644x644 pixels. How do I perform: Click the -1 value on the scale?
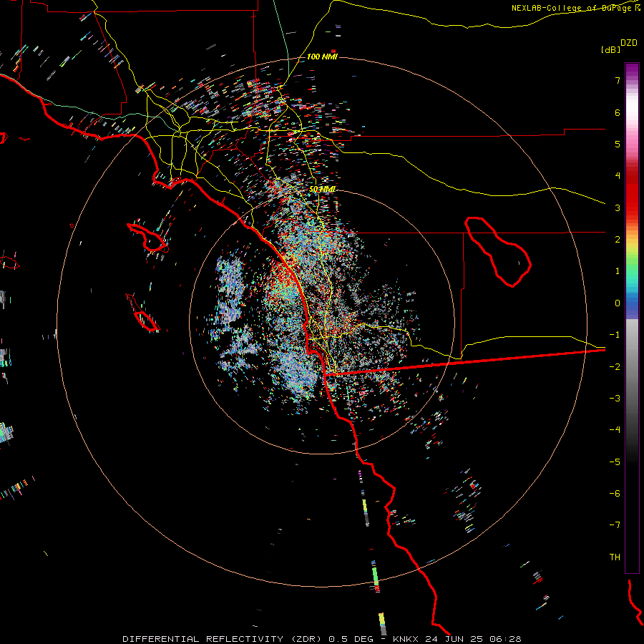tap(615, 335)
